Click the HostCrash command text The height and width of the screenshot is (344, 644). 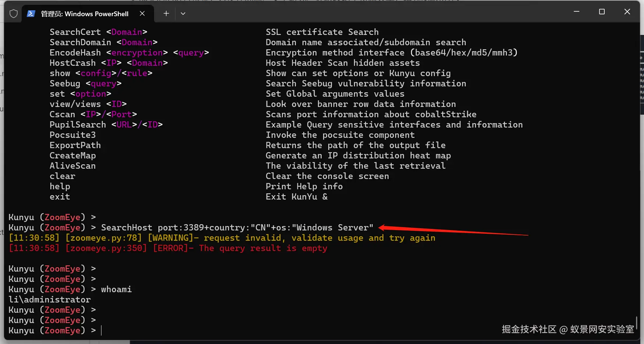point(72,63)
